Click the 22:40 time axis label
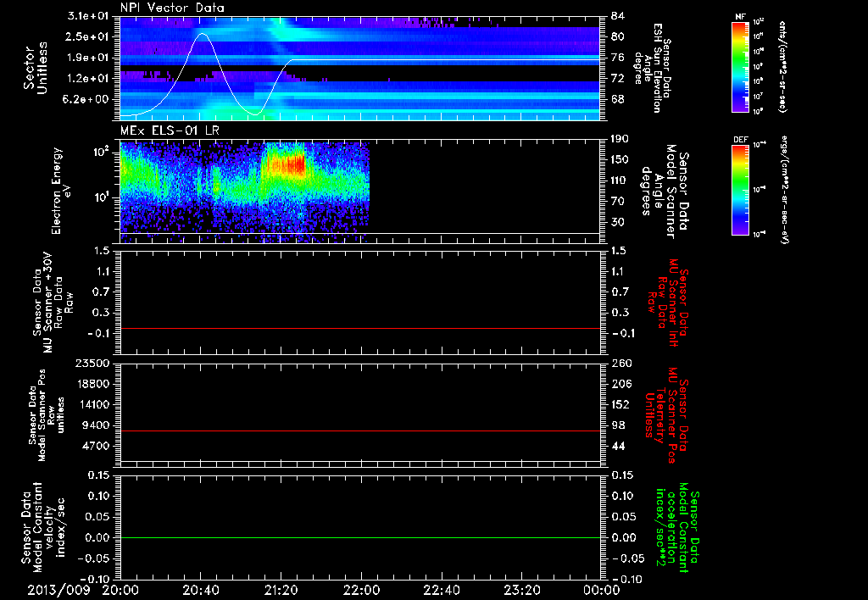Screen dimensions: 868x600 (x=442, y=590)
